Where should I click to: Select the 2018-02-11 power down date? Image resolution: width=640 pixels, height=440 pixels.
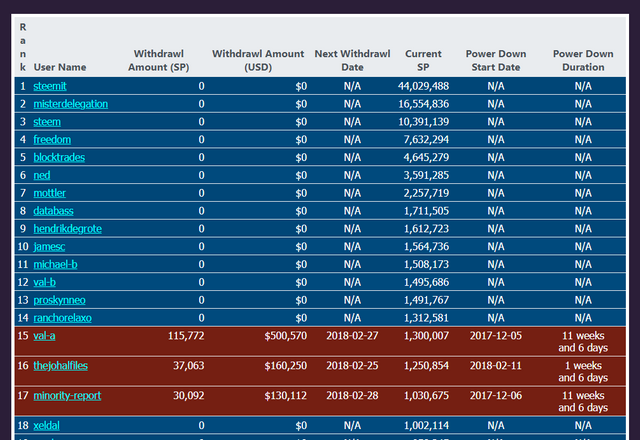(x=496, y=366)
